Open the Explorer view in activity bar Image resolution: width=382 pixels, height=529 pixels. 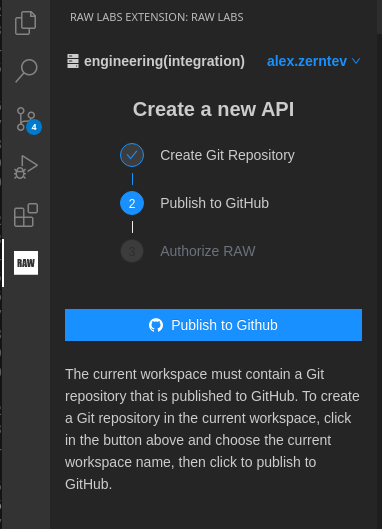26,23
